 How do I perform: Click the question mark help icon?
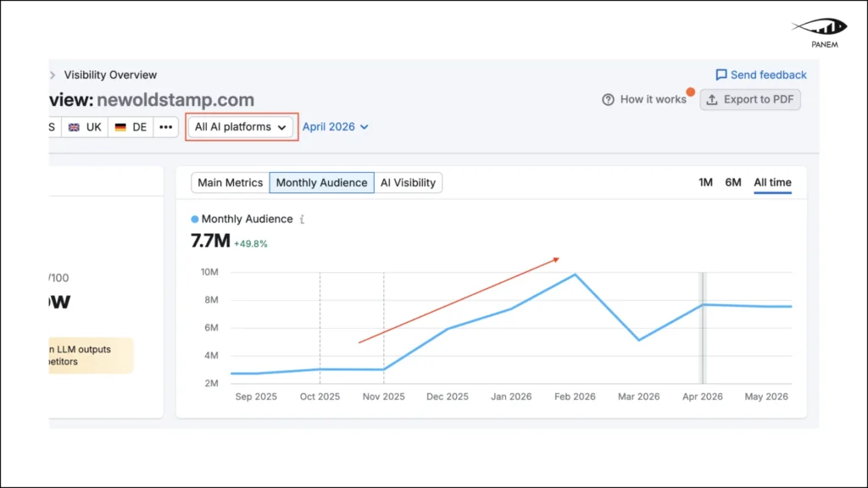[x=608, y=100]
